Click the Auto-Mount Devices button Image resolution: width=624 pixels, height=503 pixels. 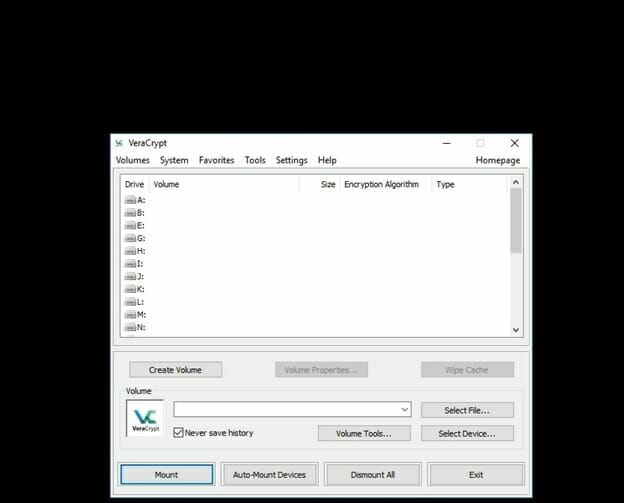tap(269, 474)
